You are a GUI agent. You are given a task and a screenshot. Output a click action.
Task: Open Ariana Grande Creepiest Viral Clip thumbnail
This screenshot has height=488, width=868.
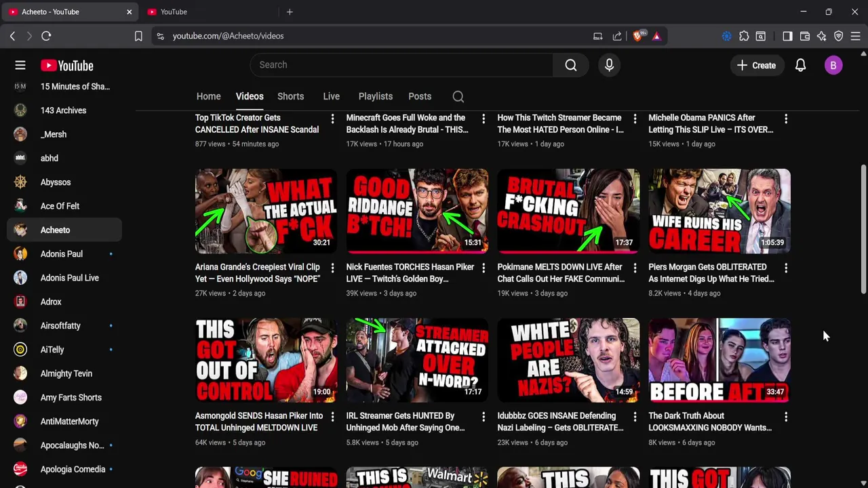266,211
